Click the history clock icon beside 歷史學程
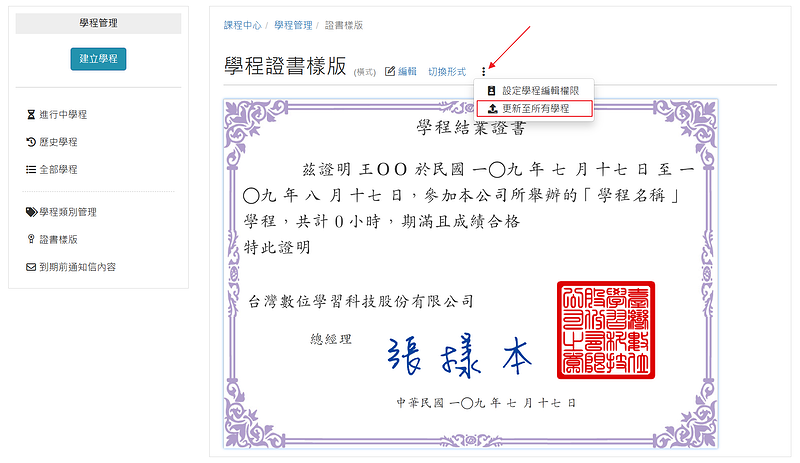Image resolution: width=800 pixels, height=463 pixels. pos(31,142)
